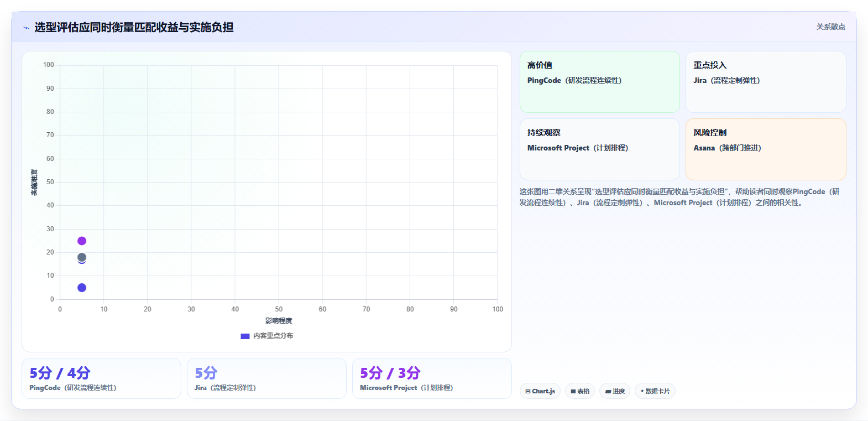Click the Chart.js chip

point(540,391)
